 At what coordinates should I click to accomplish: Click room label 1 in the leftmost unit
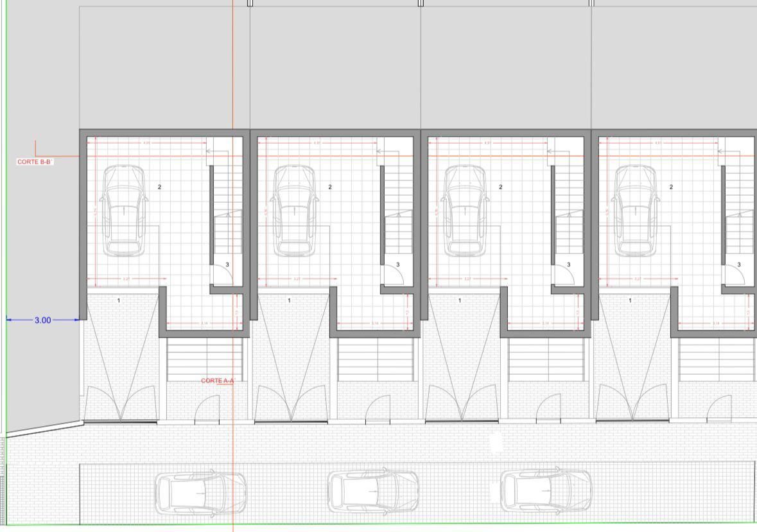click(119, 300)
